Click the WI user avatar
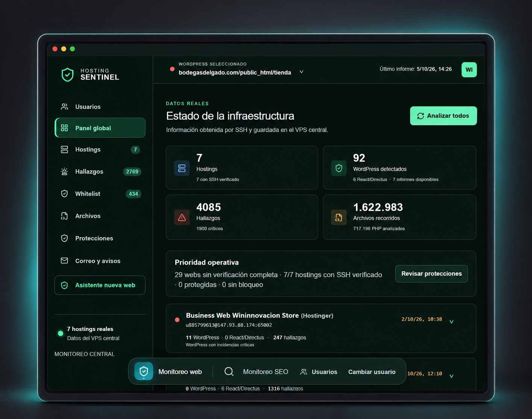Image resolution: width=532 pixels, height=419 pixels. 469,70
